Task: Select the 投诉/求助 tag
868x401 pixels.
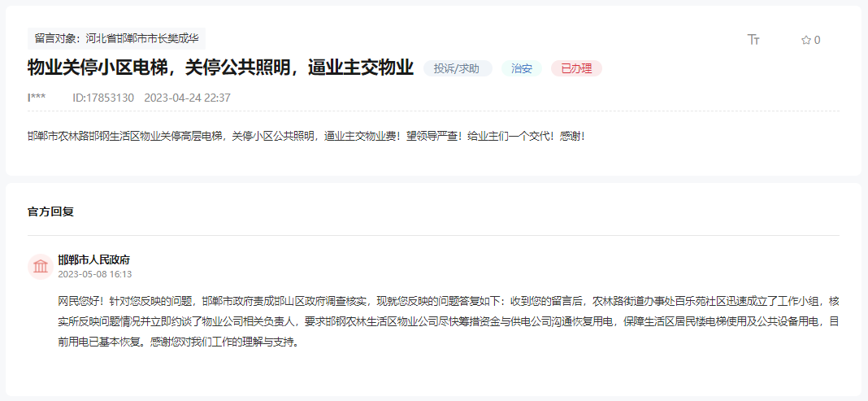Action: (458, 68)
